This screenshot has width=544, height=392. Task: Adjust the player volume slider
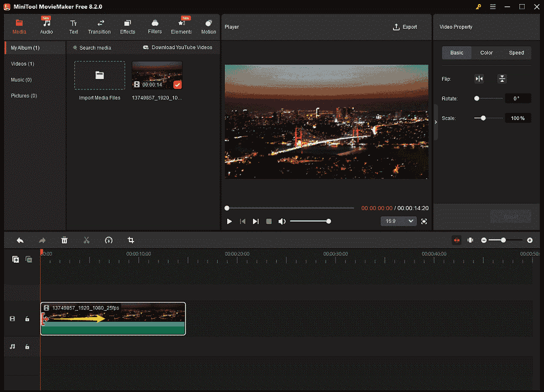(310, 221)
